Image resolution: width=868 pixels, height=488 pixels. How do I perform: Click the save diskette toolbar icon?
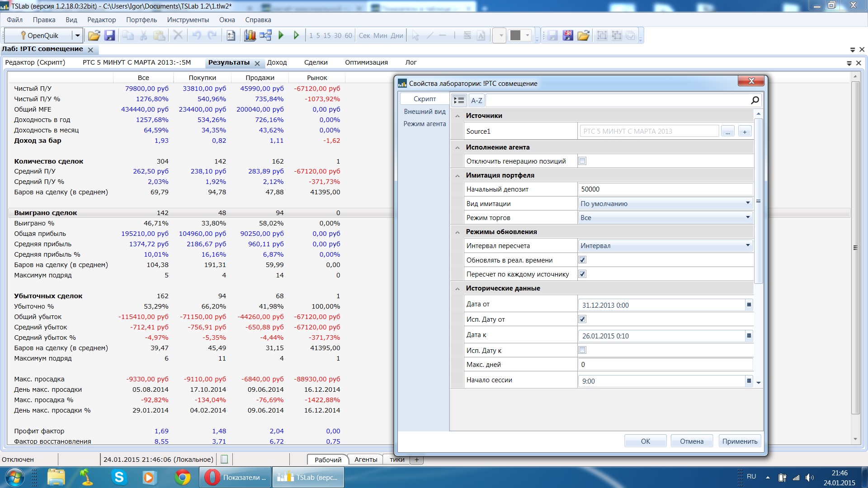coord(109,35)
